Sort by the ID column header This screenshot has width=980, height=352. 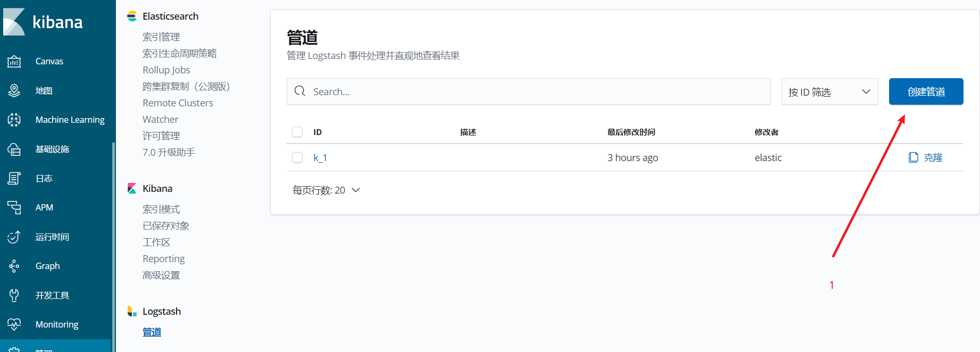point(317,132)
